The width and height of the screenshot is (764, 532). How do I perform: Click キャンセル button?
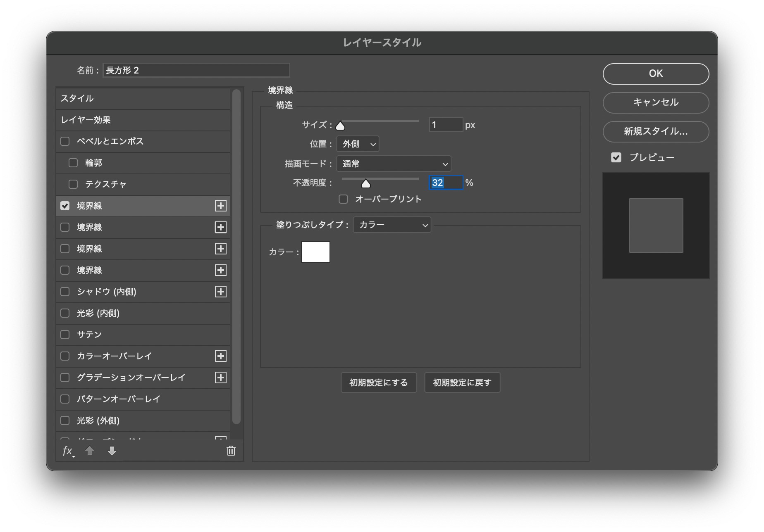click(656, 102)
